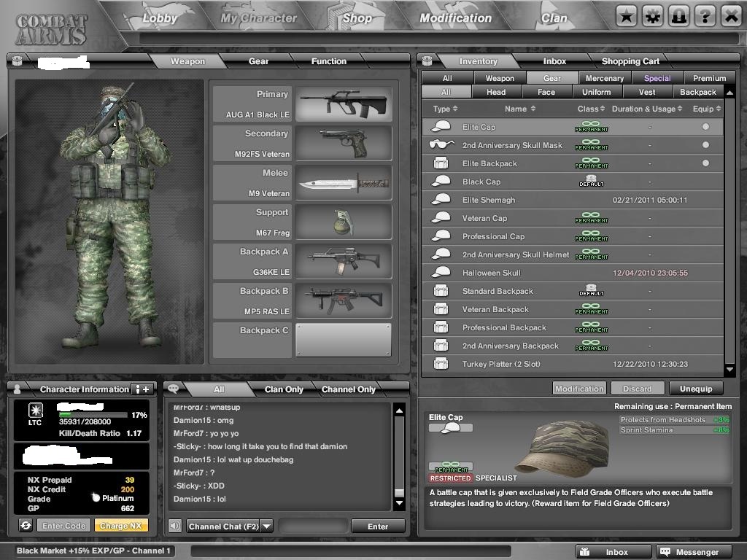747x560 pixels.
Task: Toggle equip dot for Elite Backpack
Action: (705, 163)
